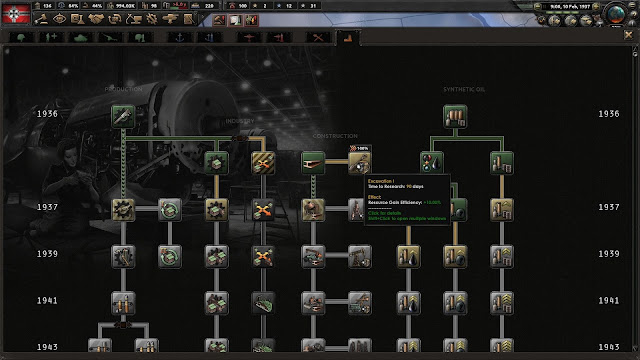Open the Research flask icon
This screenshot has height=360, width=640.
tap(77, 19)
